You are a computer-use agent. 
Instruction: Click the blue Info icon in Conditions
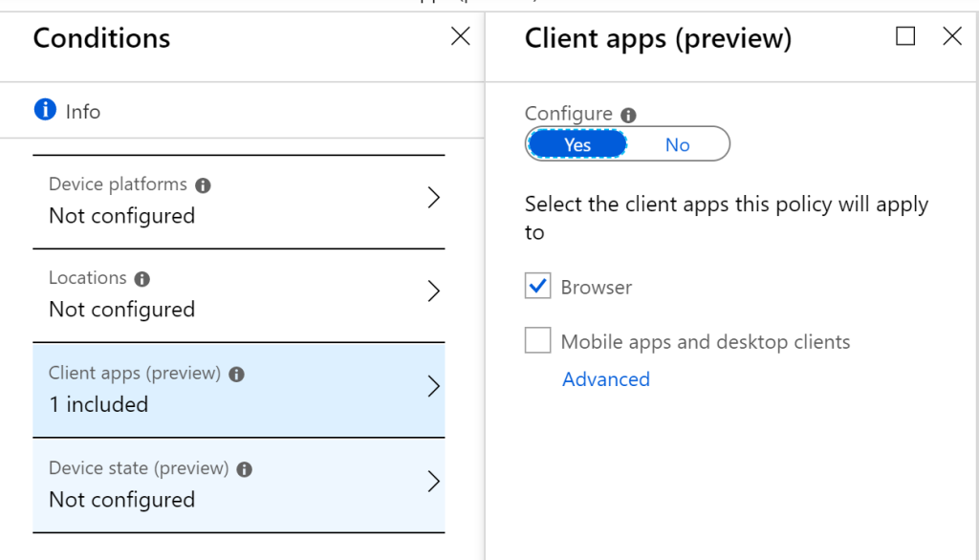point(45,109)
